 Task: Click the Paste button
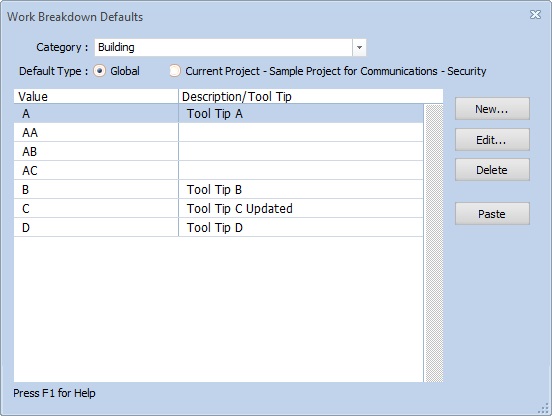(x=492, y=214)
